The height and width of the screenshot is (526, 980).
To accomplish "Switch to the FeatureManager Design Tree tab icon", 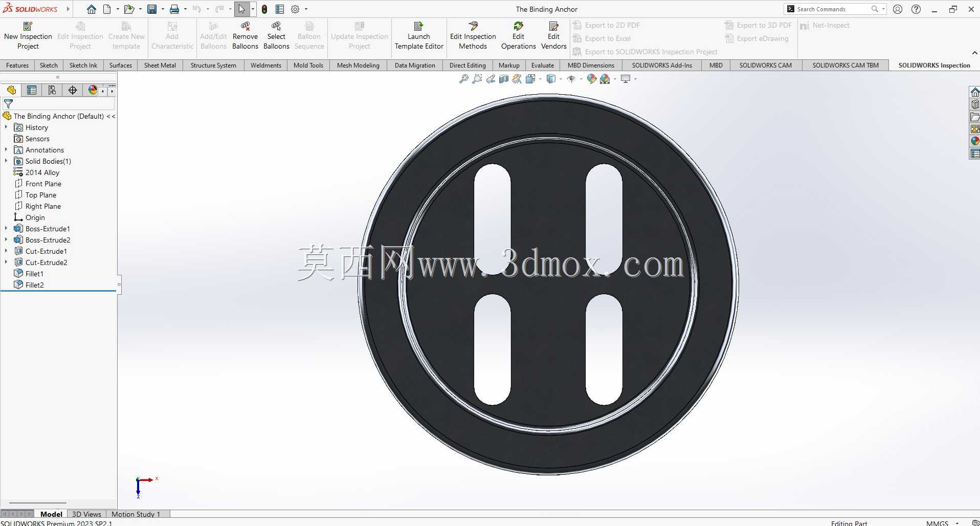I will pos(11,90).
